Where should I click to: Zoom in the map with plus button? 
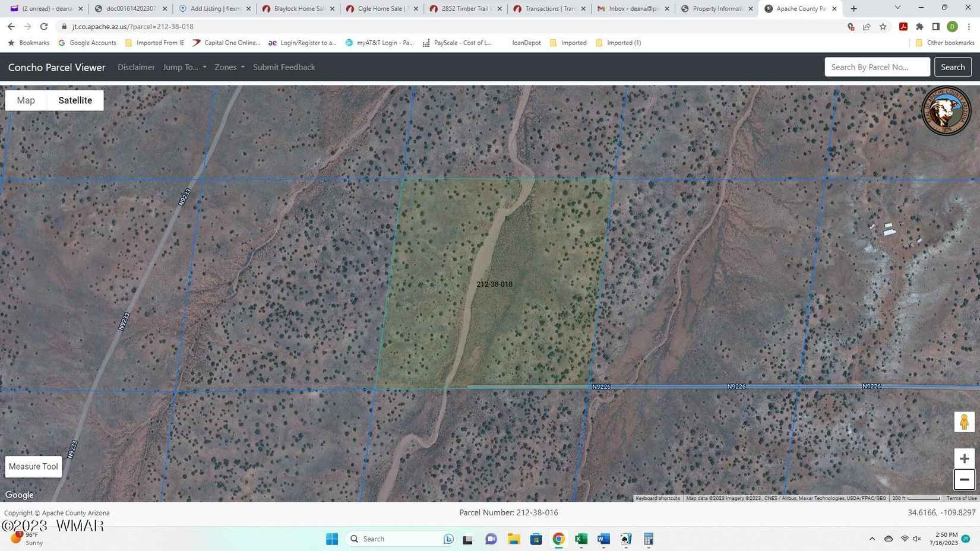point(964,458)
